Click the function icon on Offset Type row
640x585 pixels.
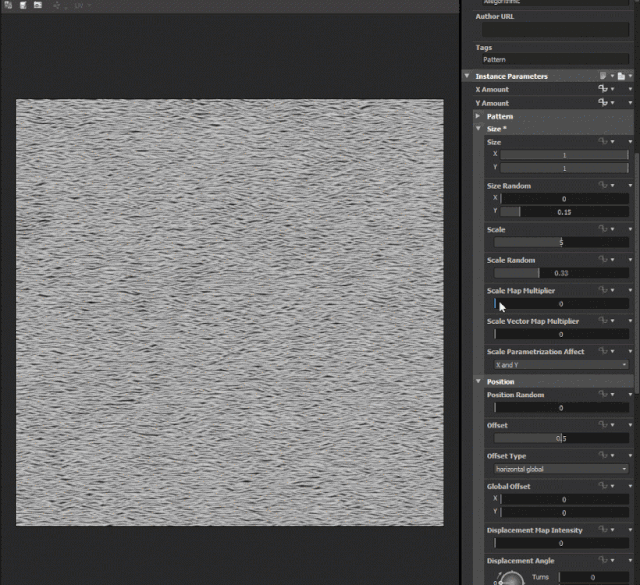602,455
